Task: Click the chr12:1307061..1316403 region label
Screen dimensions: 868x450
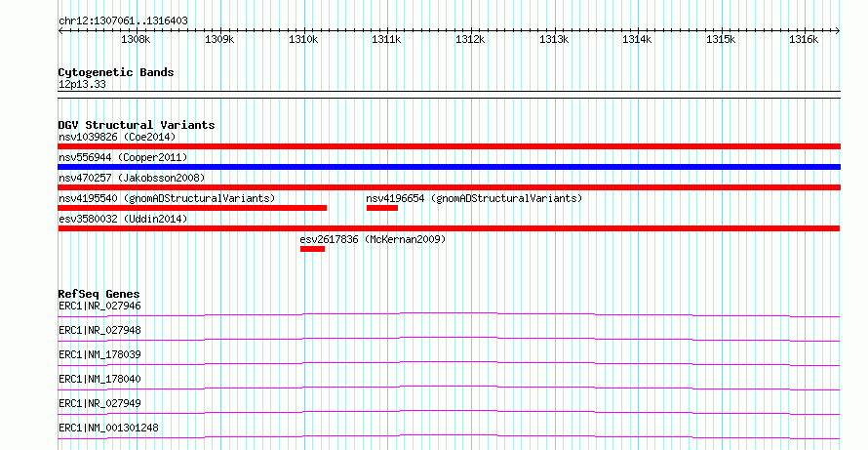Action: 123,20
